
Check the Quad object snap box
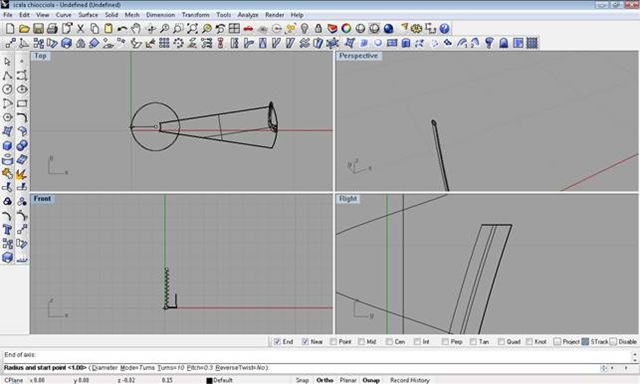(x=501, y=342)
